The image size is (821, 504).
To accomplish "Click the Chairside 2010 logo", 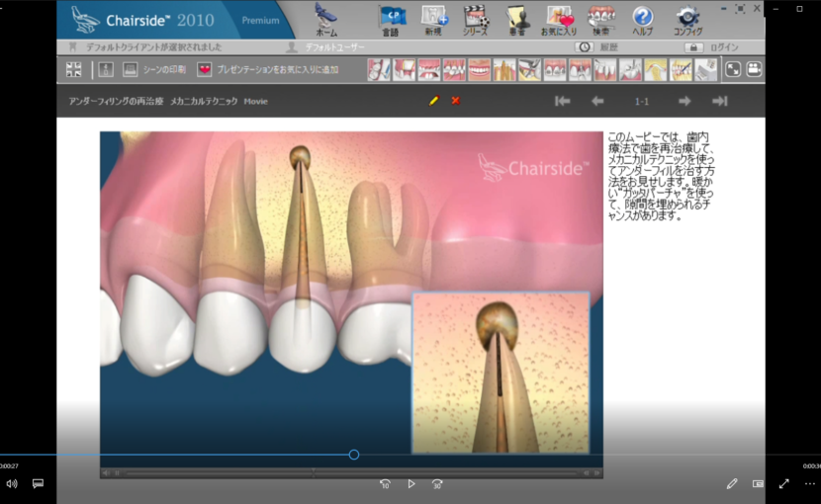I will 144,20.
